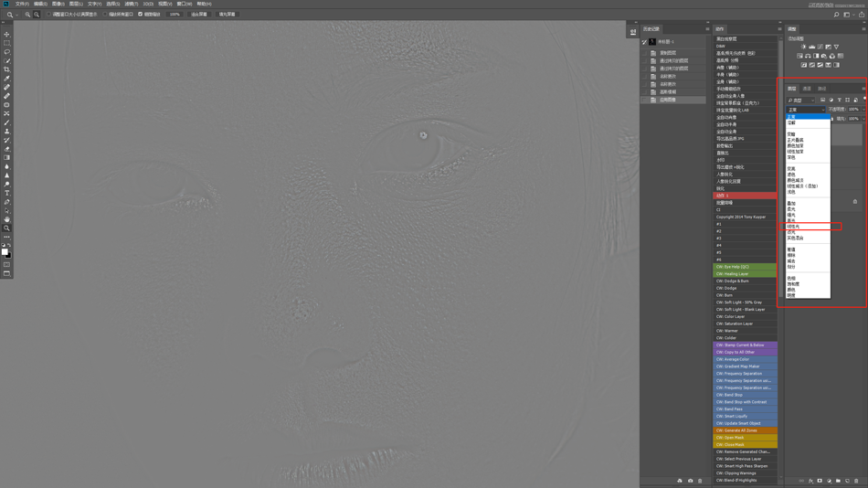
Task: Click the 填充屏幕 button
Action: click(x=227, y=15)
